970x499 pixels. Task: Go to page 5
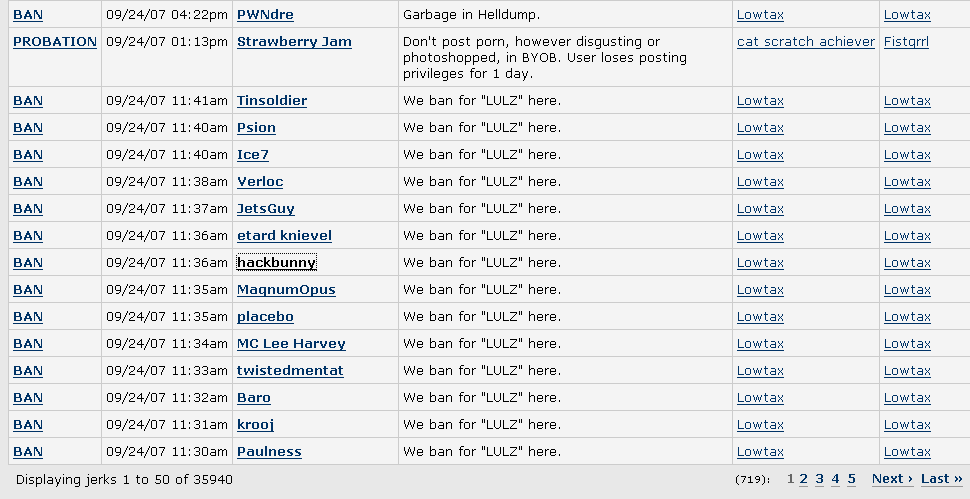point(851,479)
